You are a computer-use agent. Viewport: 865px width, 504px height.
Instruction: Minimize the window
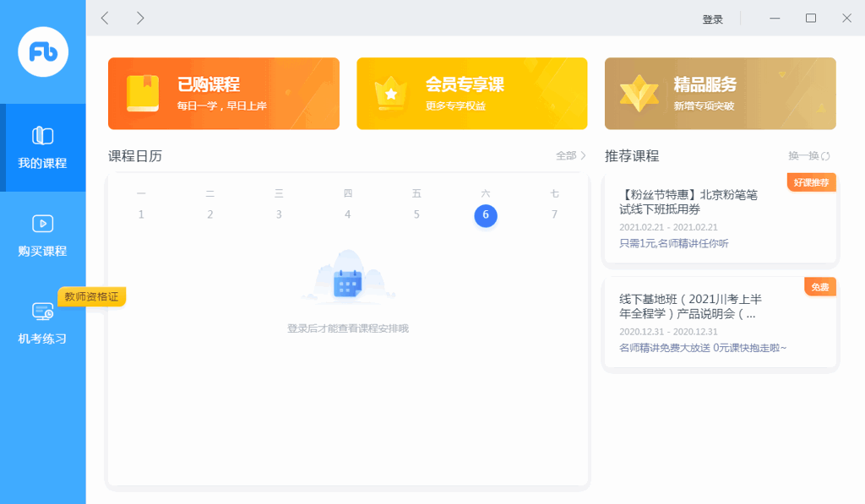click(775, 19)
